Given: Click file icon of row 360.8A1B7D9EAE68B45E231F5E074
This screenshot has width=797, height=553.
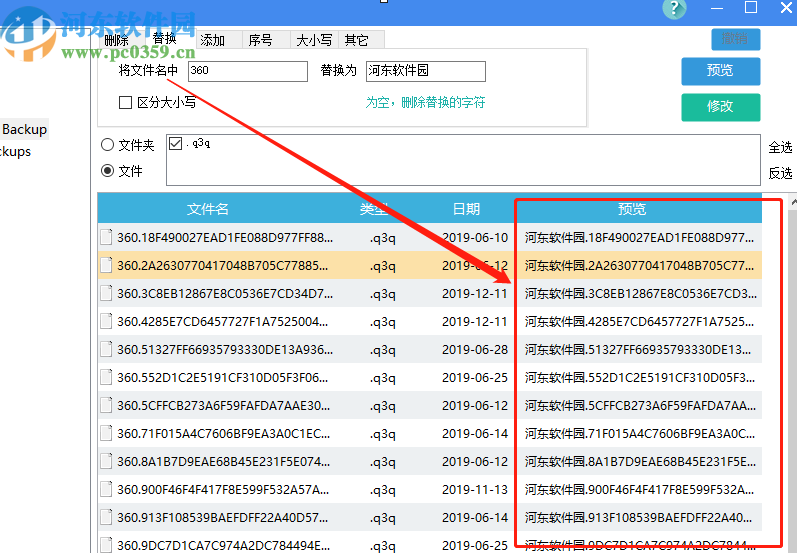Looking at the screenshot, I should coord(106,460).
